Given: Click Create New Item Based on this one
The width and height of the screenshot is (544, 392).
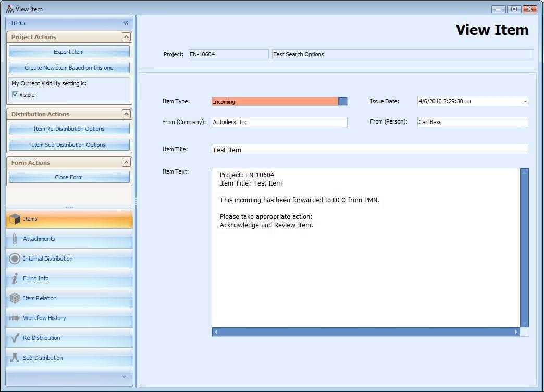Looking at the screenshot, I should coord(69,68).
